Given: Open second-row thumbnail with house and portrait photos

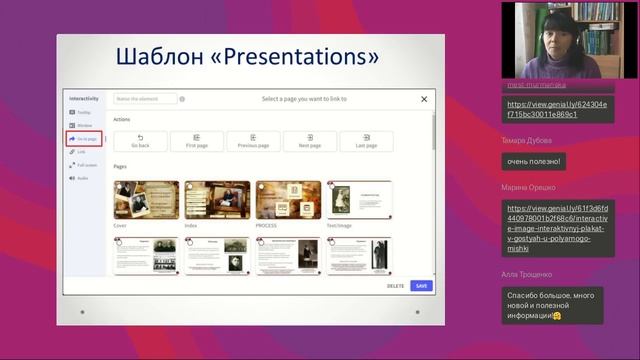Looking at the screenshot, I should tap(217, 256).
